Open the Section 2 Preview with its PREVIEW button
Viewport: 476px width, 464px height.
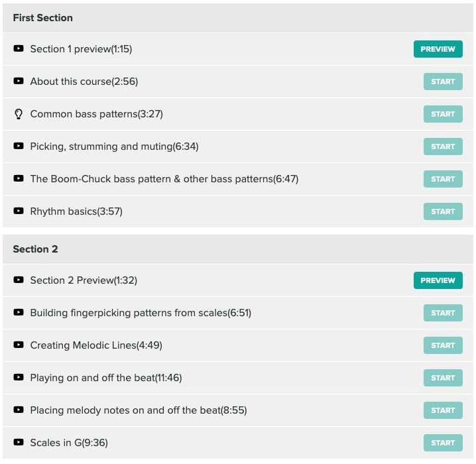click(x=438, y=280)
